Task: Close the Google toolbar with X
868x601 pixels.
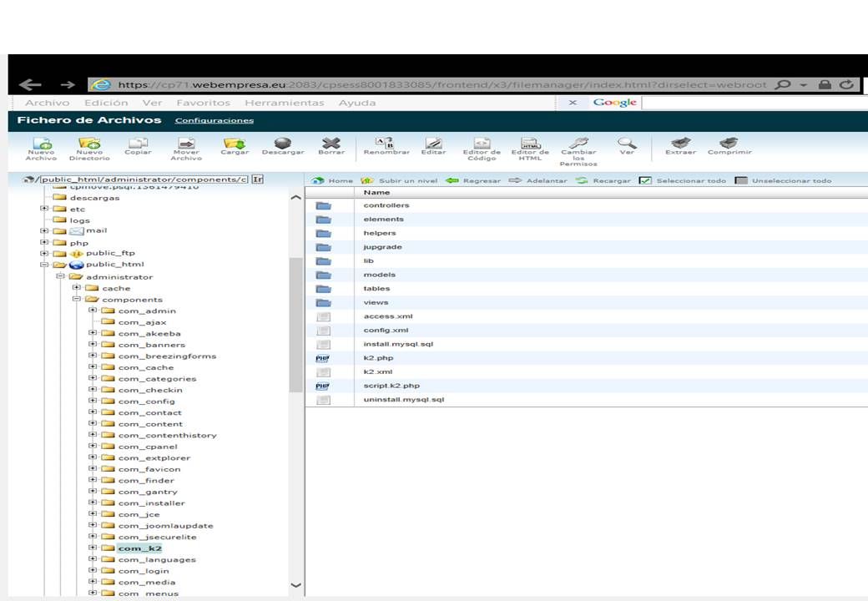Action: click(573, 103)
